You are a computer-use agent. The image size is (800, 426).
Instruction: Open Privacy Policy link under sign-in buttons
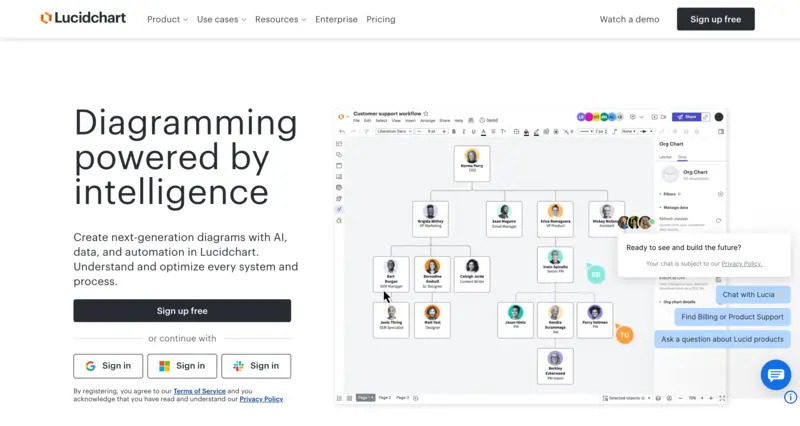tap(261, 399)
